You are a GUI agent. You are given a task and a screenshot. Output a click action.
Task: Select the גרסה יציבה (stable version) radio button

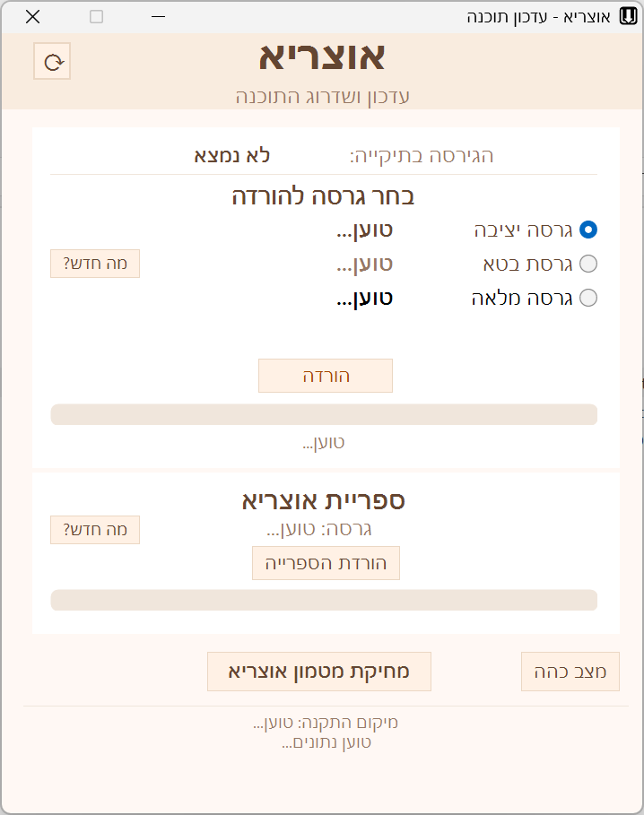coord(588,230)
